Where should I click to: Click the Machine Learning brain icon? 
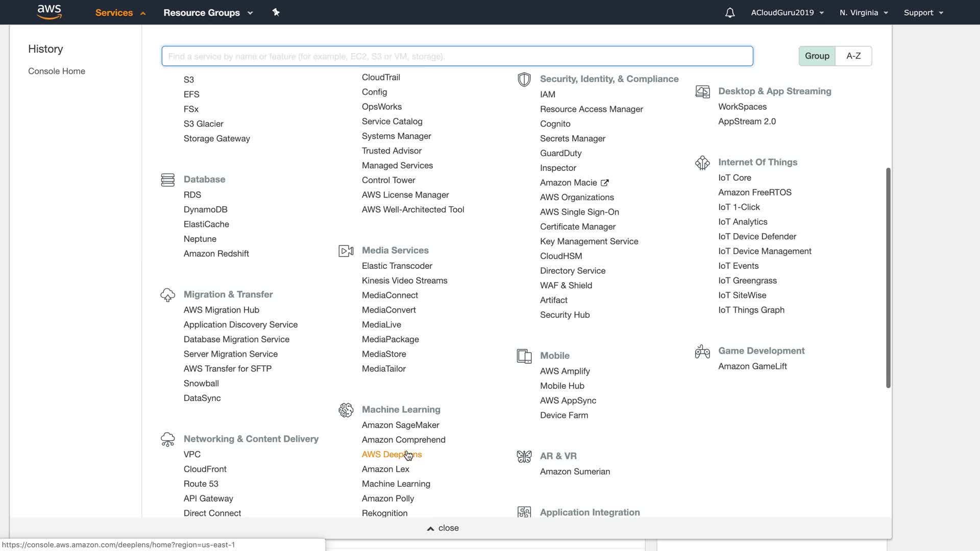pyautogui.click(x=346, y=410)
